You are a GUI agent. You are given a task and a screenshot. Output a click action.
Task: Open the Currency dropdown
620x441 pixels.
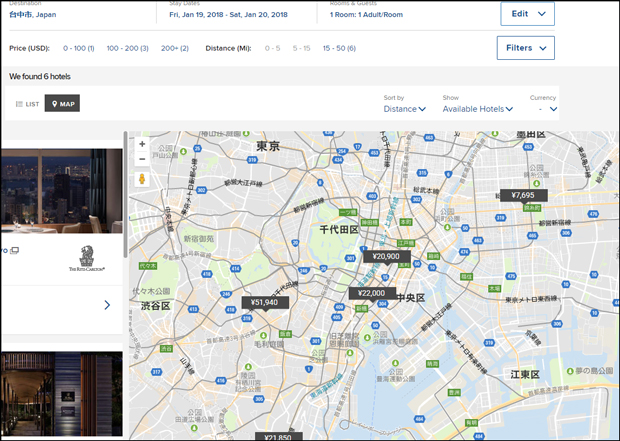tap(547, 109)
